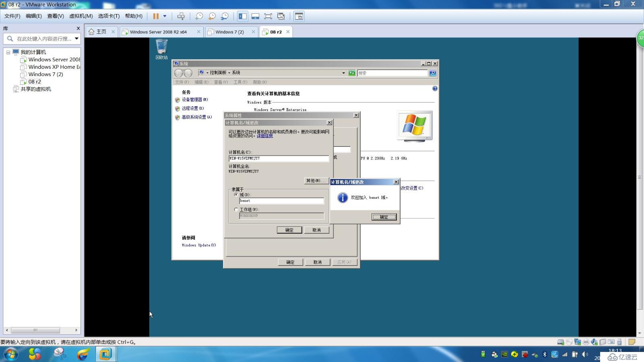
Task: Click the library horizontal scrollbar thumb
Action: (35, 330)
